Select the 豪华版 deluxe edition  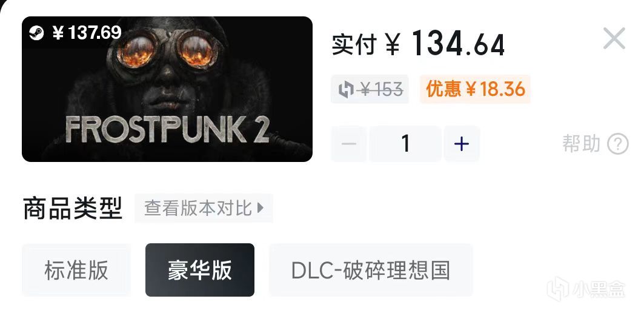pyautogui.click(x=199, y=270)
